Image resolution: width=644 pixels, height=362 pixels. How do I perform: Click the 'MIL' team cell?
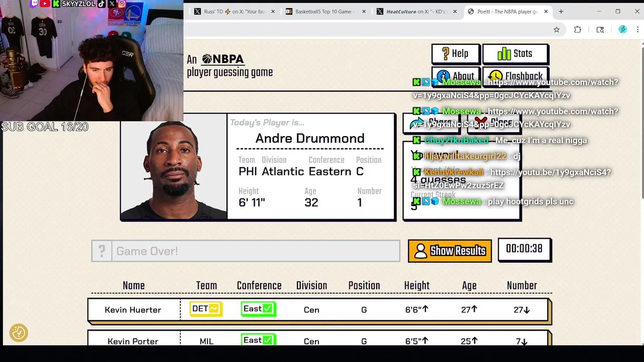pyautogui.click(x=206, y=341)
